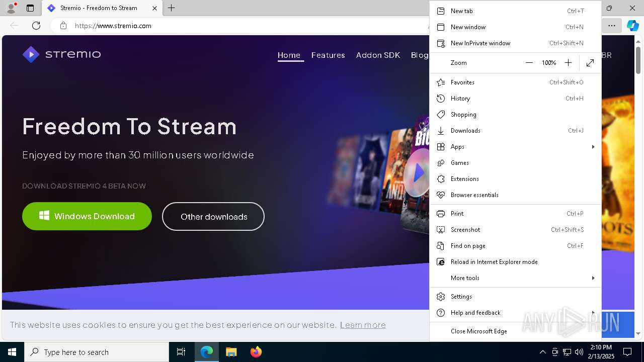Open History from the menu
The image size is (644, 362).
[515, 99]
